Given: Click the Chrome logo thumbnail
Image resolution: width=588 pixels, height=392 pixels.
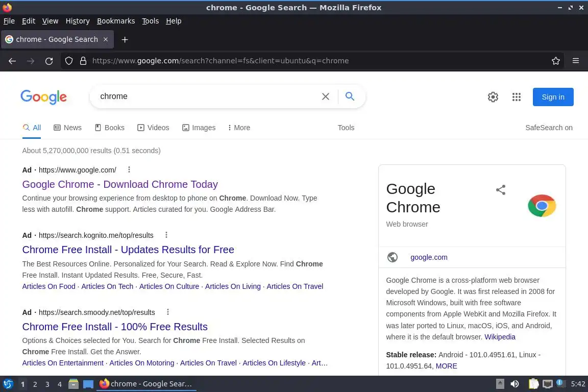Looking at the screenshot, I should click(542, 206).
